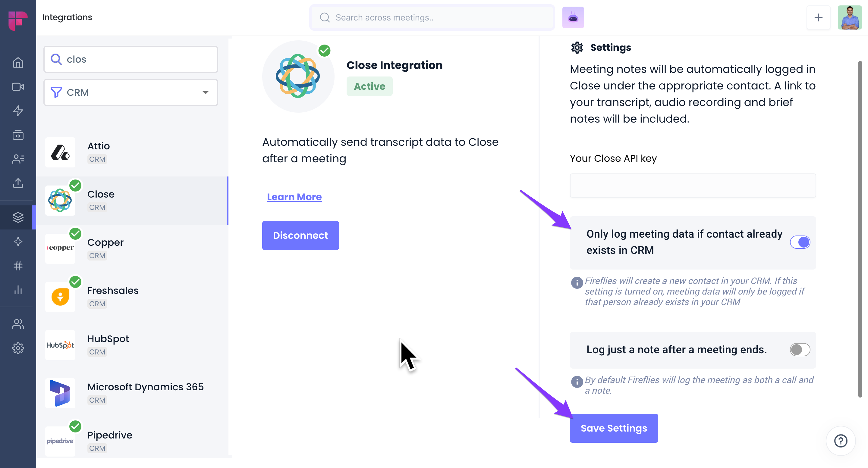
Task: Click the Disconnect button
Action: 300,235
